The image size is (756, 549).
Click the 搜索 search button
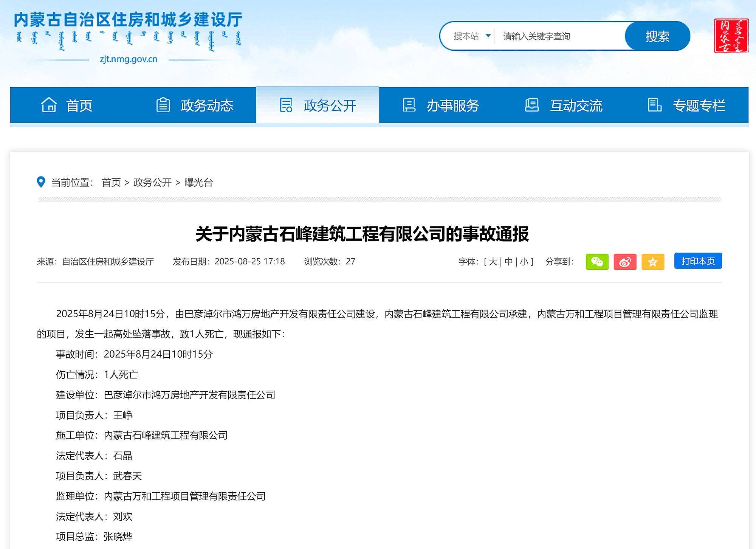[x=657, y=36]
